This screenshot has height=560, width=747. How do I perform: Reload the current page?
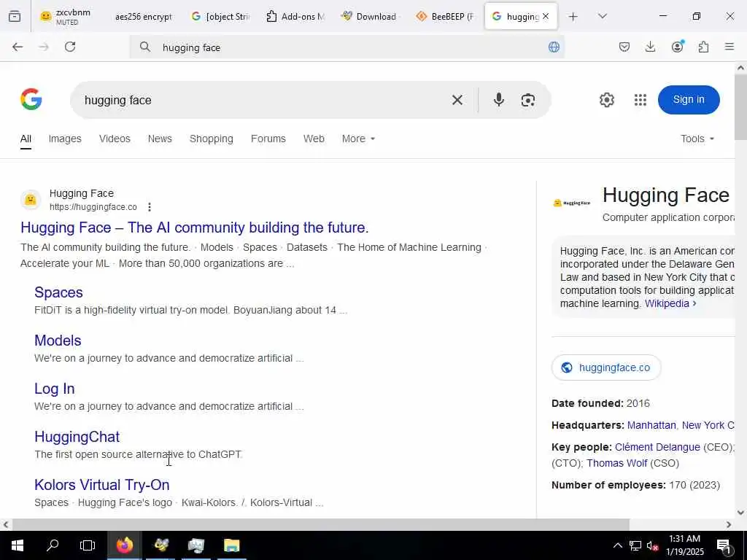tap(70, 47)
